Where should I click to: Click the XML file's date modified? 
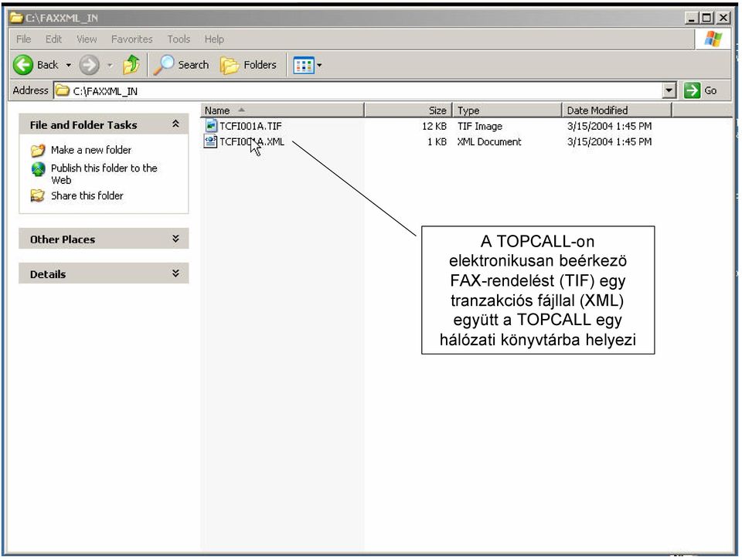610,142
